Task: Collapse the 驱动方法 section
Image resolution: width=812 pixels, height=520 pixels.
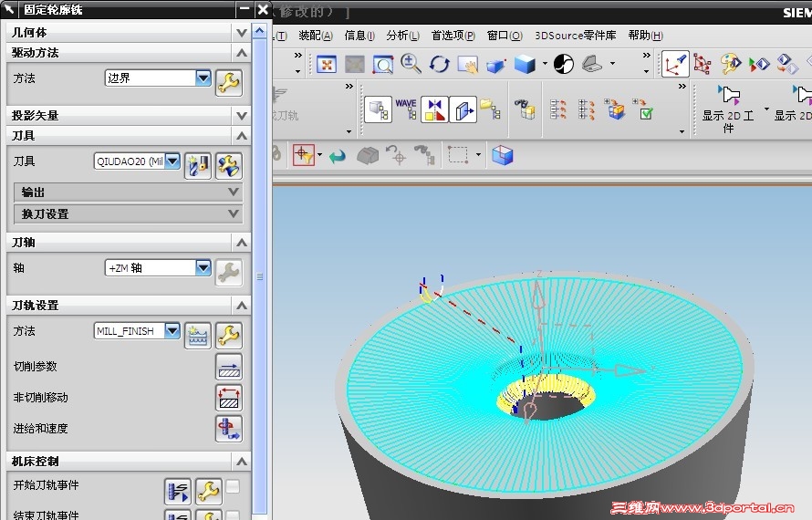Action: click(x=242, y=53)
